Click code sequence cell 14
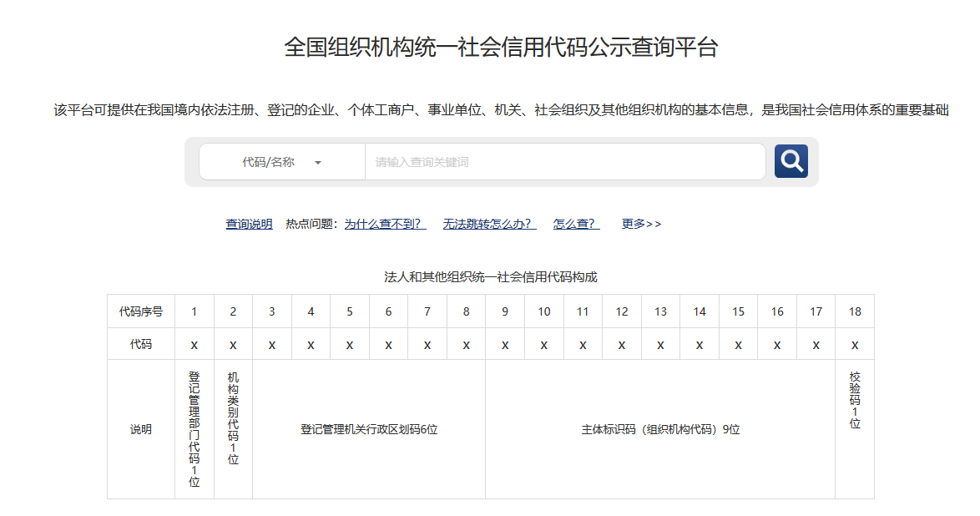Image resolution: width=980 pixels, height=516 pixels. [700, 311]
